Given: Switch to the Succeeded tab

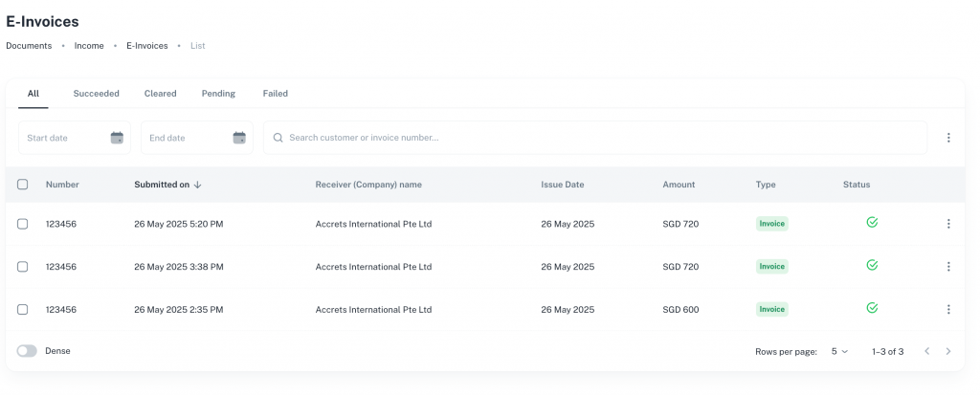Looking at the screenshot, I should pos(97,94).
